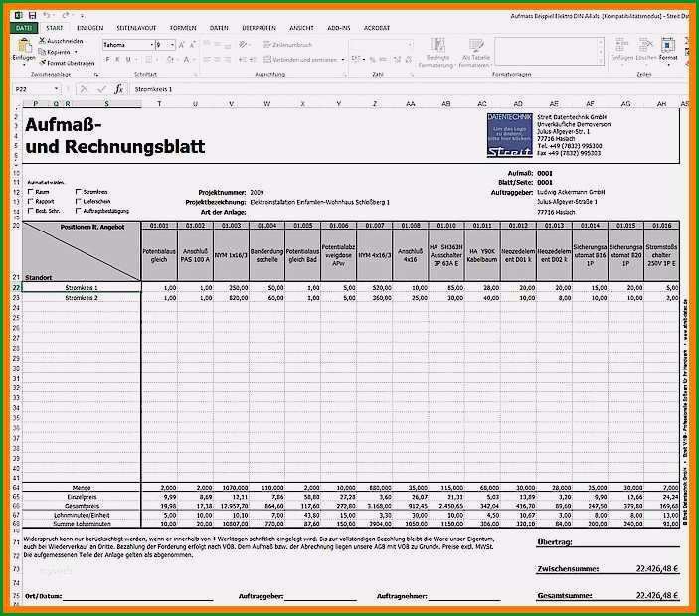Click increase indent icon
Viewport: 699px width, 616px height.
pos(253,60)
